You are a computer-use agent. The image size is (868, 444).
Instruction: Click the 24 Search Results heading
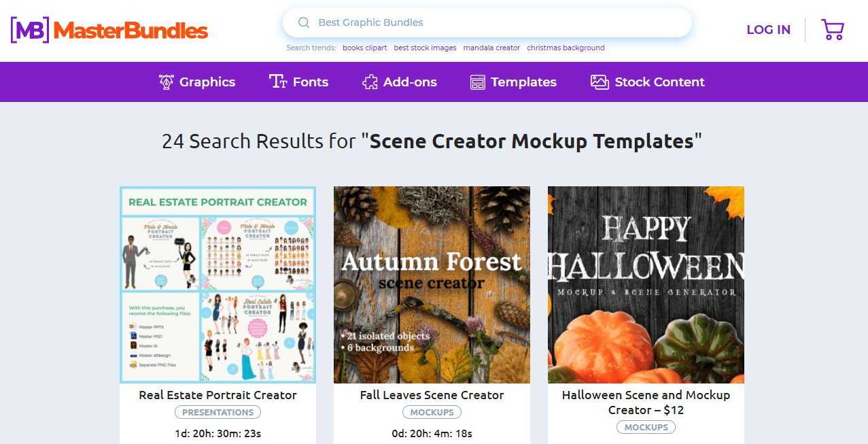432,141
